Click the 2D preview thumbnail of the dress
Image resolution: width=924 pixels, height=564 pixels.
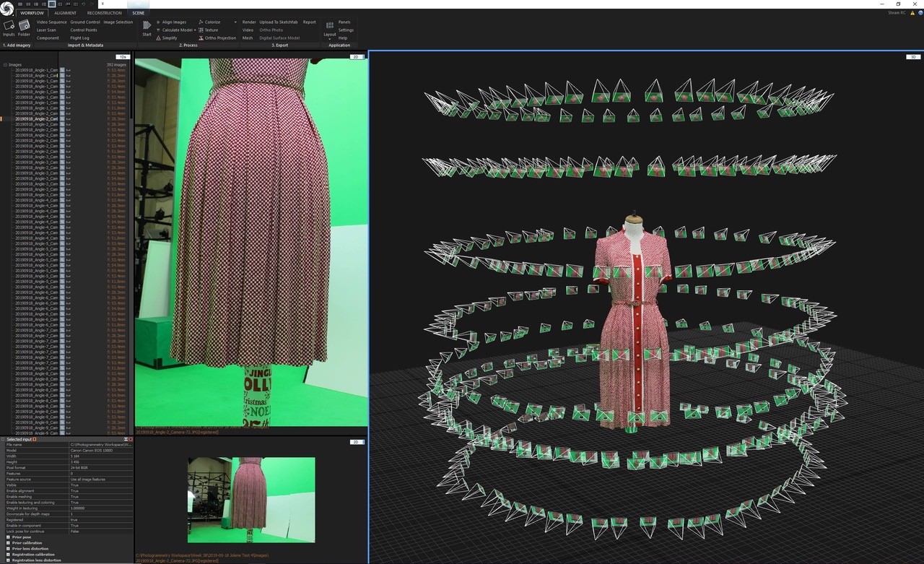[x=250, y=498]
